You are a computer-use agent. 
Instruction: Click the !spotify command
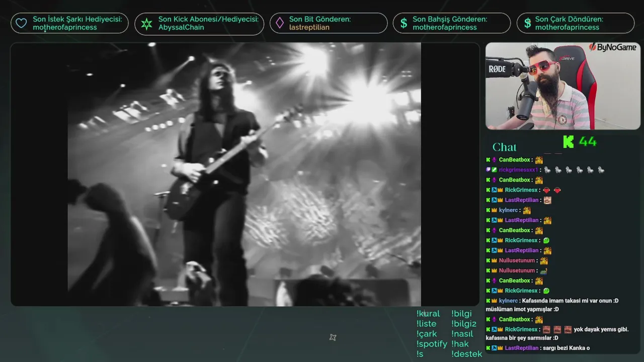pyautogui.click(x=432, y=344)
